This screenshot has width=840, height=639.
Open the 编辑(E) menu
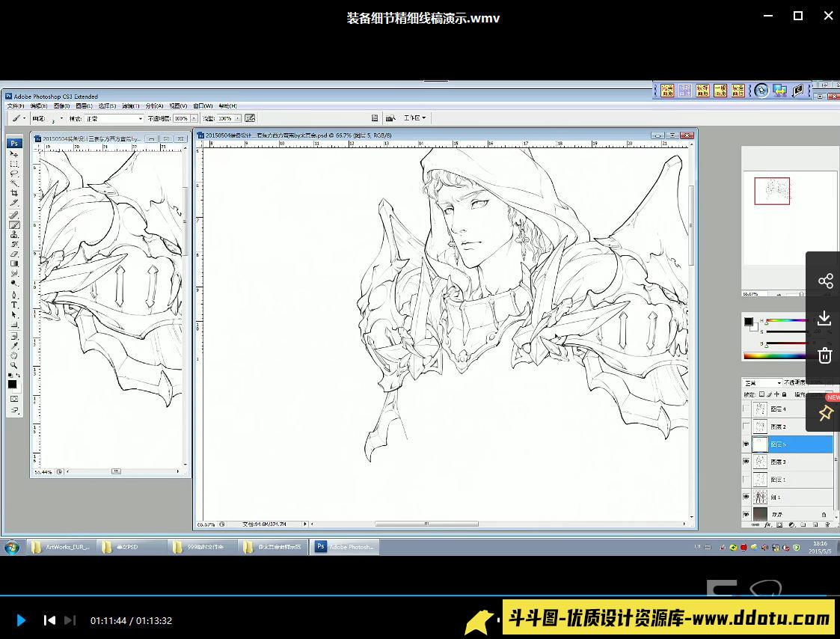[x=39, y=106]
